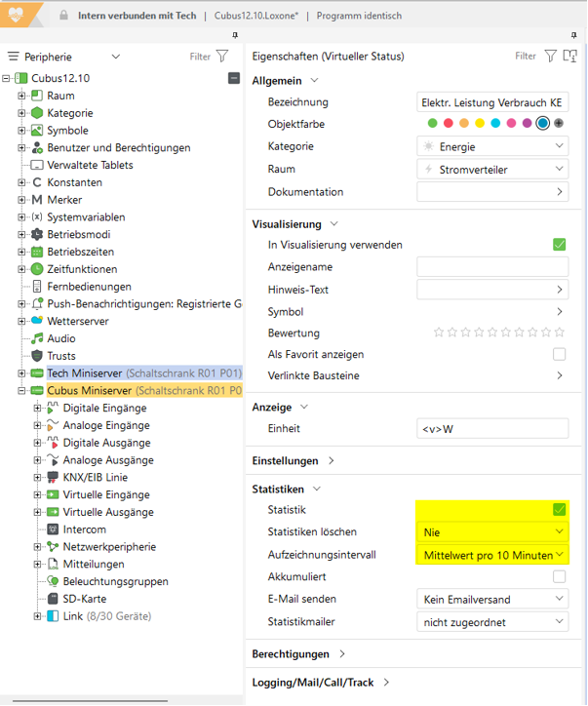This screenshot has width=588, height=706.
Task: Click the Audio speaker icon in tree
Action: tap(37, 338)
